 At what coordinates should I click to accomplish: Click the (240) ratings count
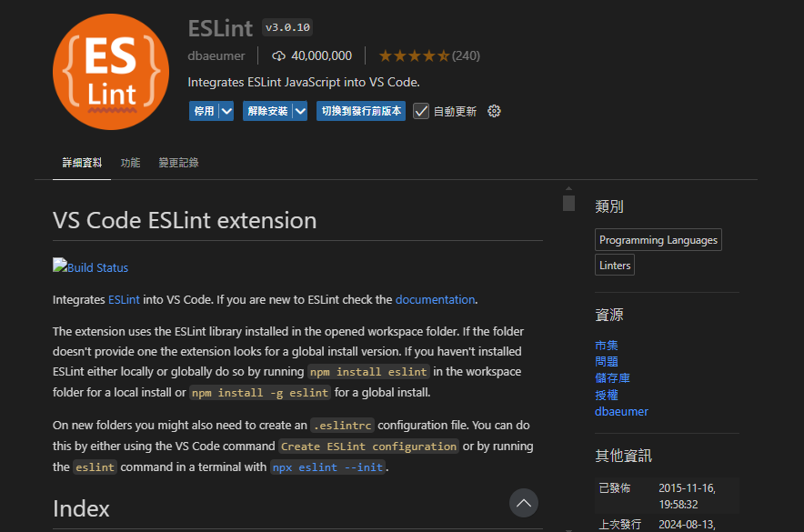[466, 55]
